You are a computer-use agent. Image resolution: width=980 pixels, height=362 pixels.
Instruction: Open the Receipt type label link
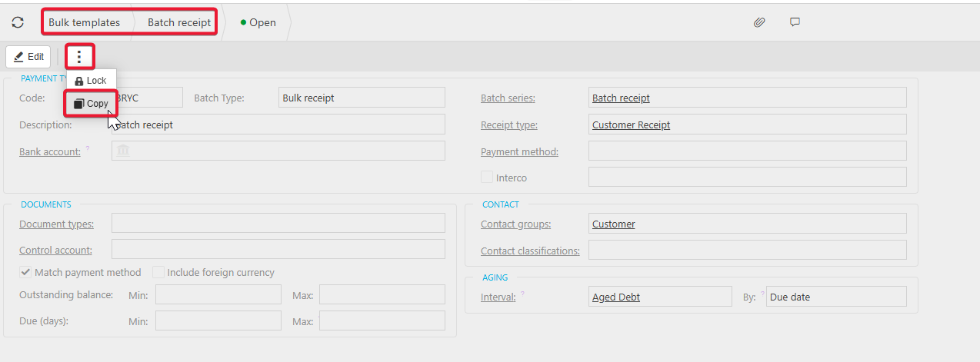click(x=509, y=125)
